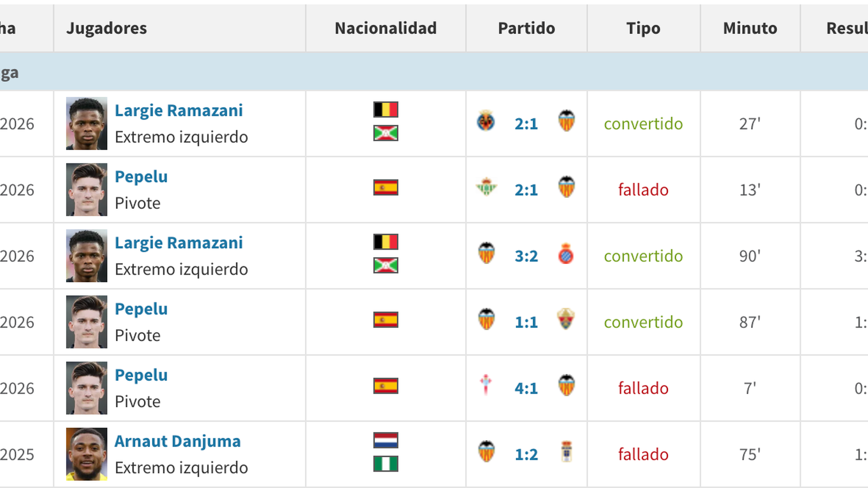Select the Real Betis crest in Pepelu's row

(486, 189)
